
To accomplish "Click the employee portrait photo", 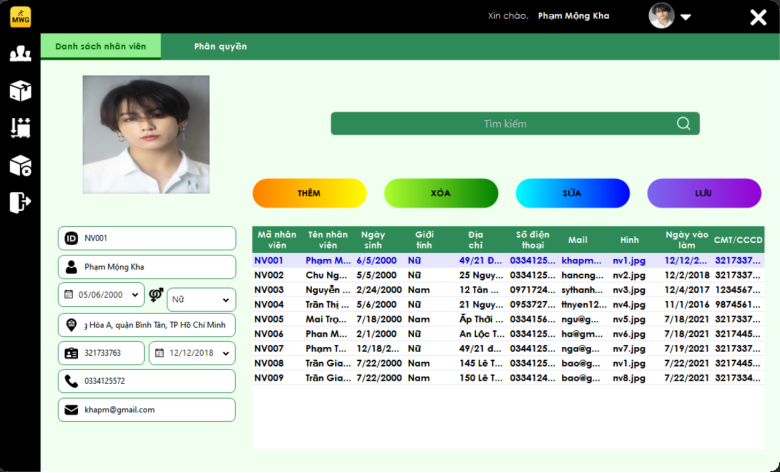I will pos(146,134).
